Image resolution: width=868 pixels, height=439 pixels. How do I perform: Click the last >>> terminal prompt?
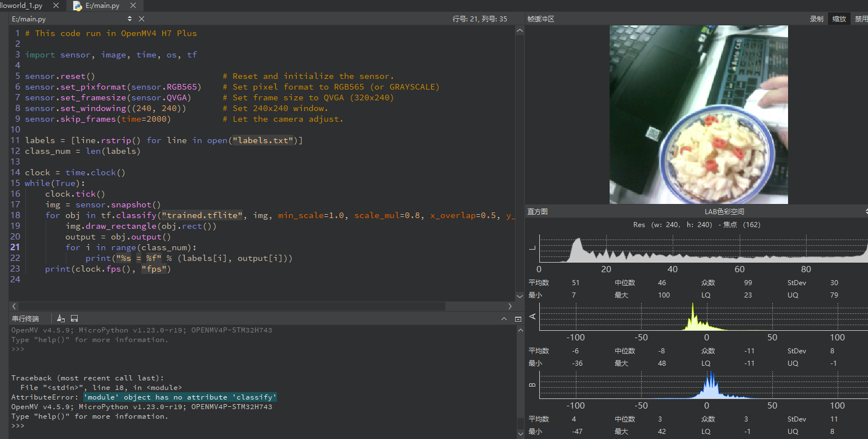pos(18,426)
